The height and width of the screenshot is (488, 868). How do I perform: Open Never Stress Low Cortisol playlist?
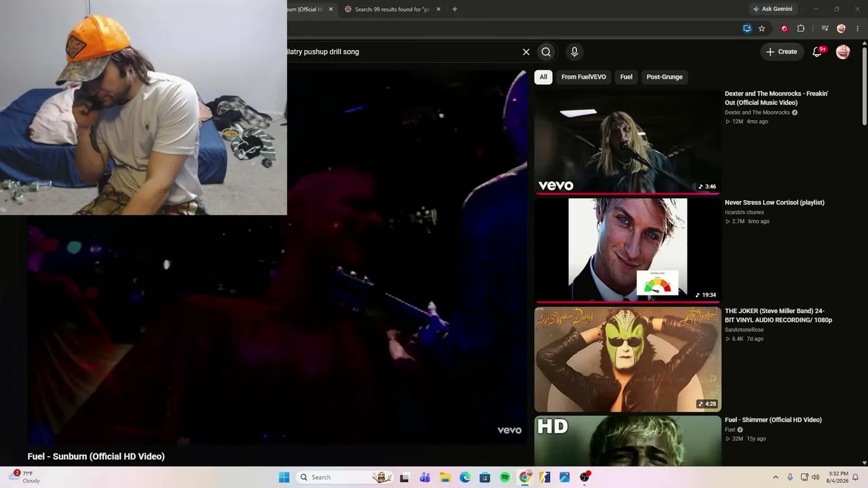click(x=774, y=203)
